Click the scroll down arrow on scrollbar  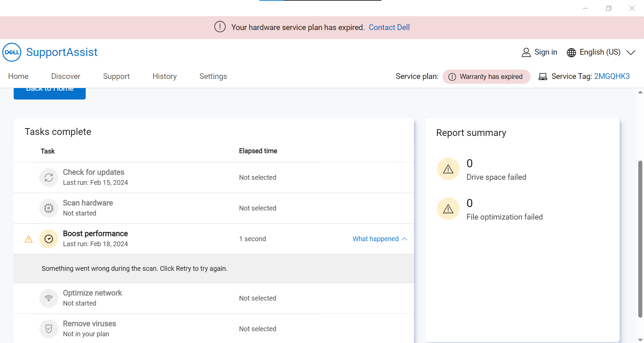640,340
